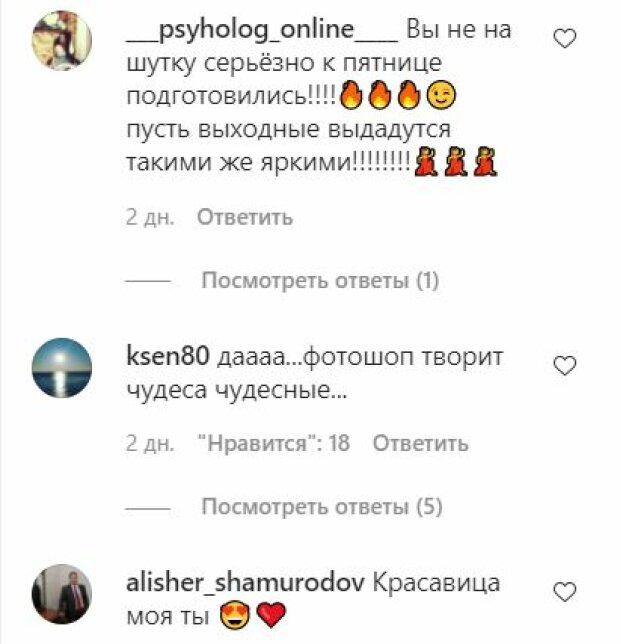
Task: Reply to ksen80 comment via Ответить
Action: (x=420, y=443)
